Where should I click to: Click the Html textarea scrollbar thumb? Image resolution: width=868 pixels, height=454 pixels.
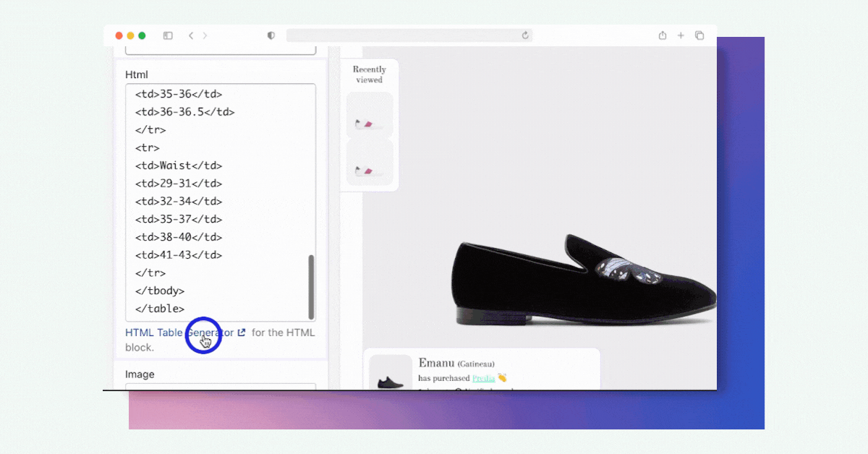coord(312,287)
